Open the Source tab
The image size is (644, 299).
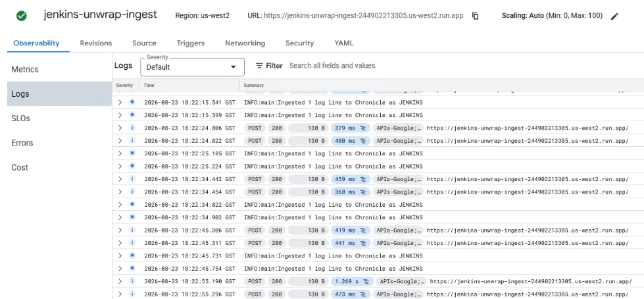pos(144,43)
